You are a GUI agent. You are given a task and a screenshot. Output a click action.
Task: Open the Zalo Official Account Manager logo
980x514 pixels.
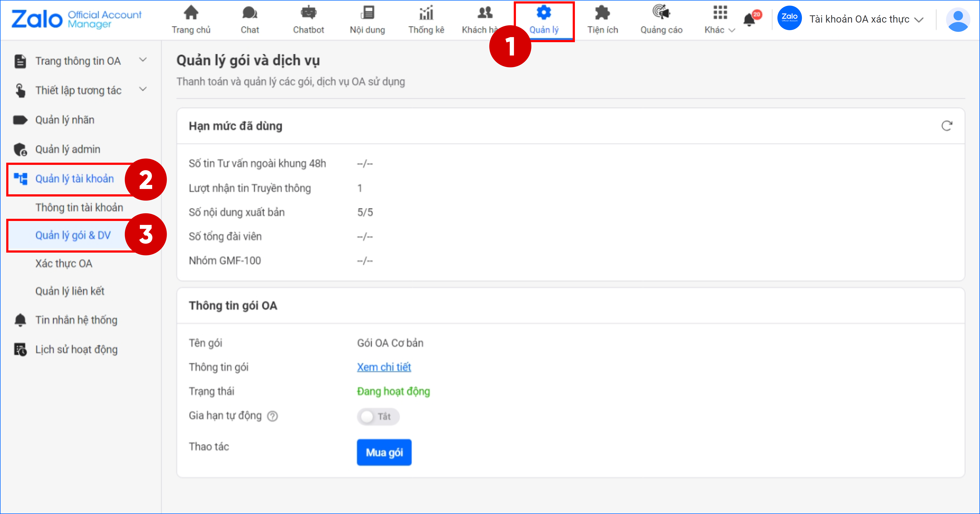pyautogui.click(x=76, y=19)
